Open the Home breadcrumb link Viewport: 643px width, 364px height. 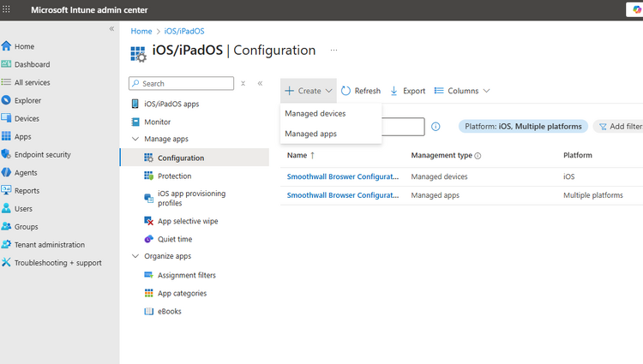pos(141,31)
